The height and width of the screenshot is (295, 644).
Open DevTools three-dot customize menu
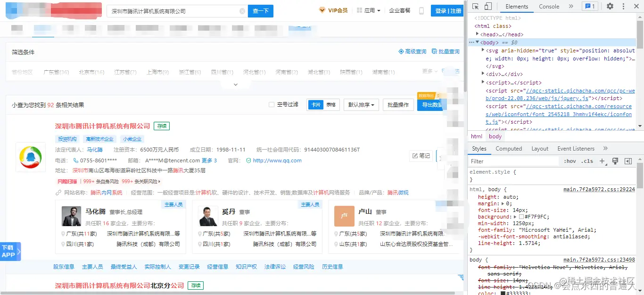click(x=622, y=7)
